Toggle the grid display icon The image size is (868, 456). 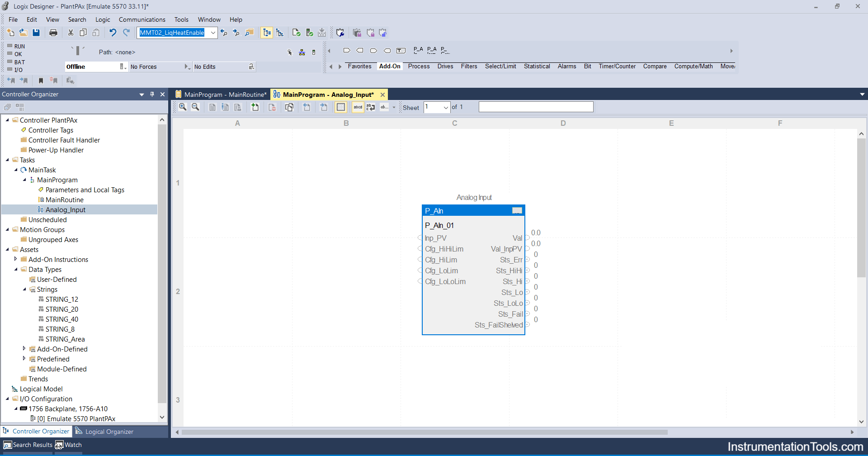tap(341, 107)
